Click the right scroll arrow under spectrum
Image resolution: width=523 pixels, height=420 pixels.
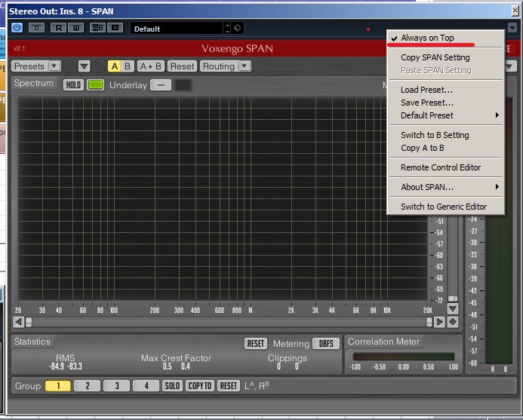click(x=439, y=322)
